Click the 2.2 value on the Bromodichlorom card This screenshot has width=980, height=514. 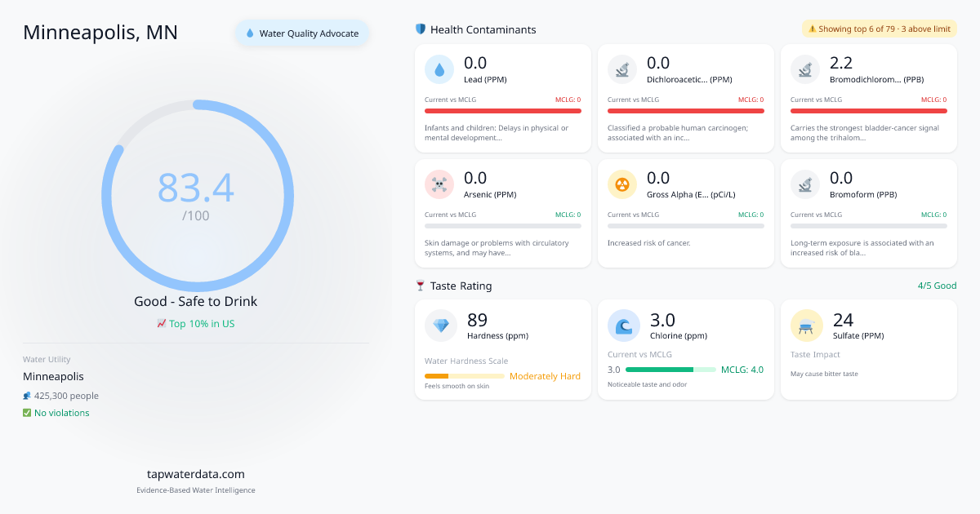841,63
